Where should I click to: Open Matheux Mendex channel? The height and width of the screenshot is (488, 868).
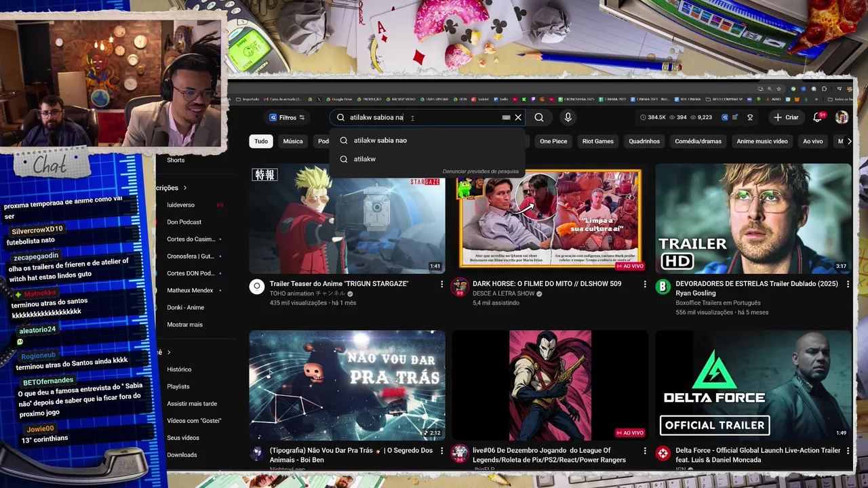pos(190,290)
